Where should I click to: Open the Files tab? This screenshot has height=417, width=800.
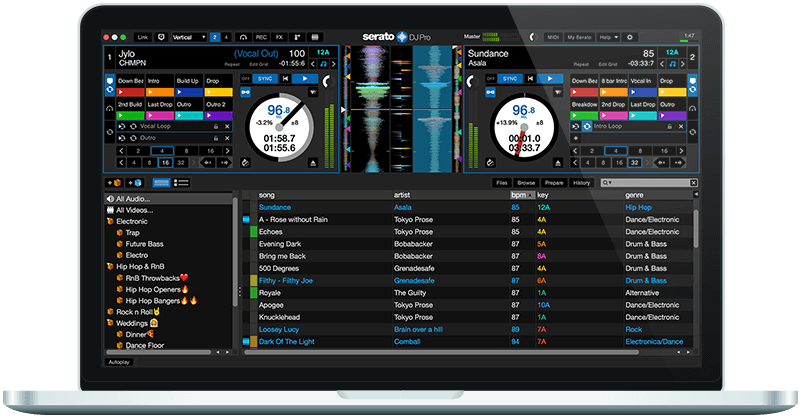tap(502, 183)
